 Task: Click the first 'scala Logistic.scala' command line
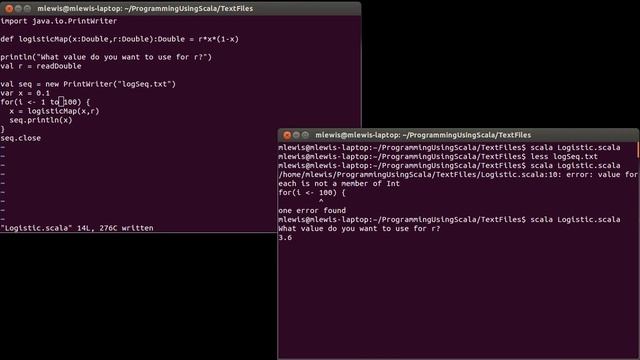(449, 147)
